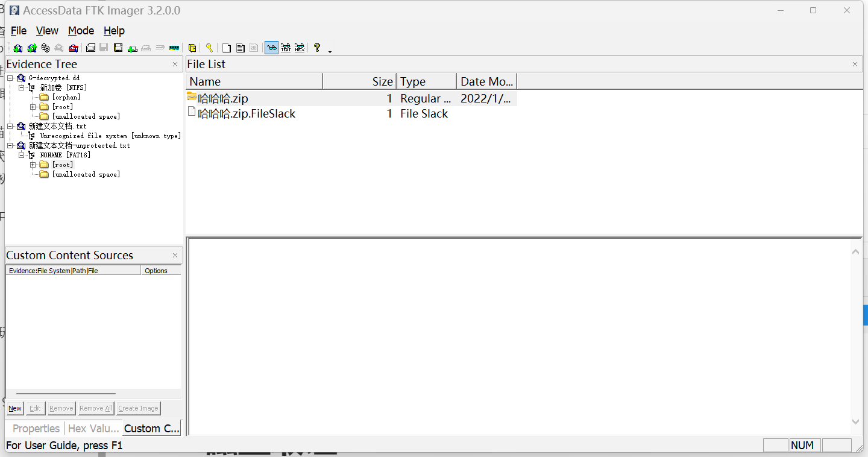868x457 pixels.
Task: Open the File menu
Action: [x=19, y=31]
